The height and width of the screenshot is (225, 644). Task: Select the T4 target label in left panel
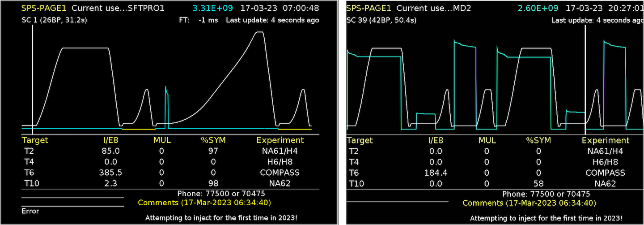tap(28, 162)
